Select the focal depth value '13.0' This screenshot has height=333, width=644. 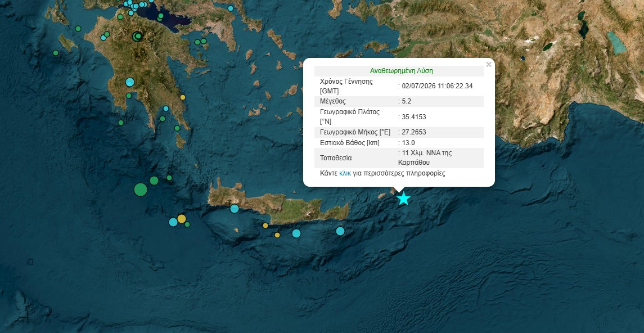(409, 143)
